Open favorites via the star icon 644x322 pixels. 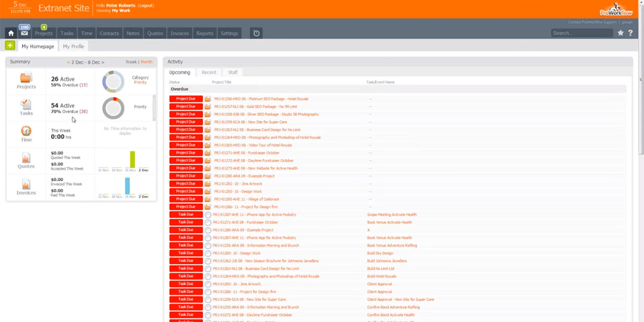(x=620, y=33)
